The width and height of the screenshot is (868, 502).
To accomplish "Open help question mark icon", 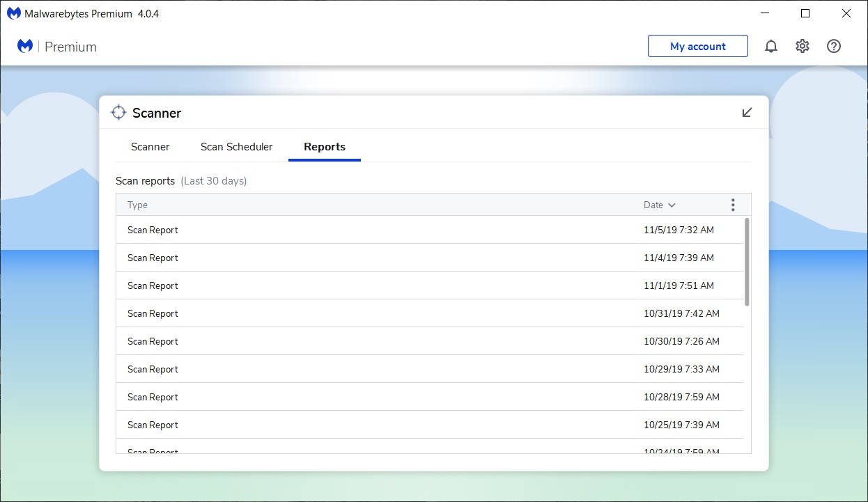I will click(834, 47).
